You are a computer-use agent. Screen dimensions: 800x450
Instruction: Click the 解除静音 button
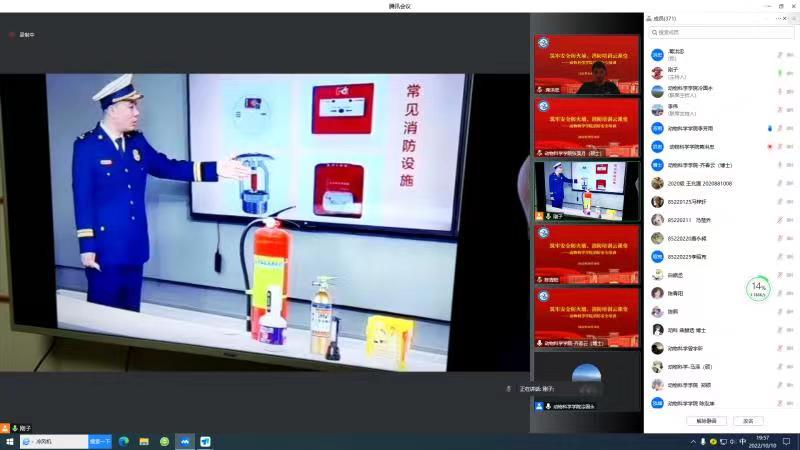coord(706,420)
